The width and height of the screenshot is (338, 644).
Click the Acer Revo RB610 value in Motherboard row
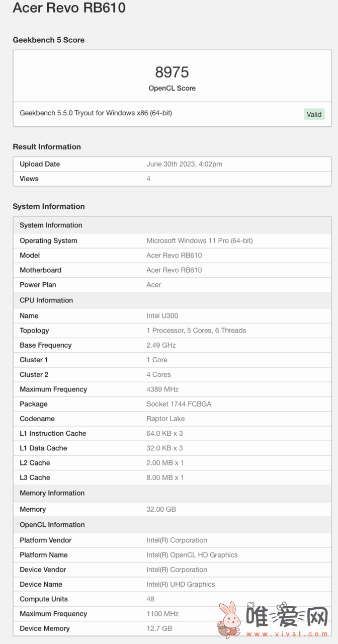click(174, 270)
